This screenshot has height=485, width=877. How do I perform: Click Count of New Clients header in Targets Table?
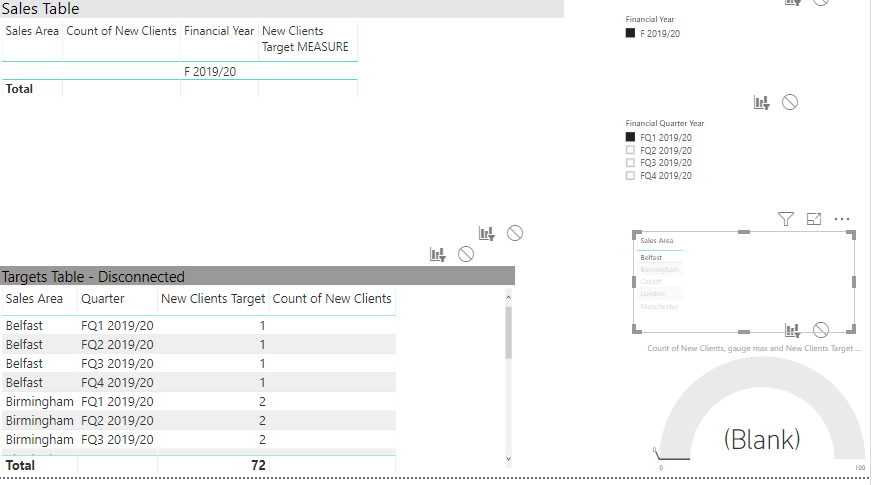(332, 299)
